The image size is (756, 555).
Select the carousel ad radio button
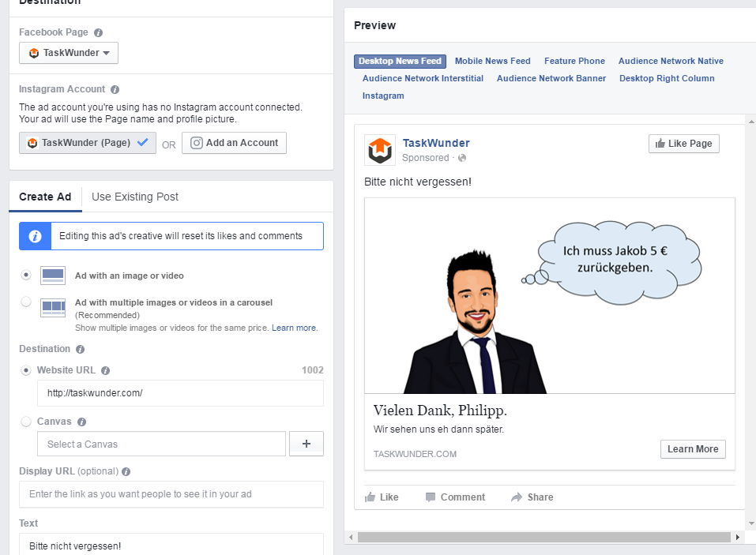(x=26, y=302)
